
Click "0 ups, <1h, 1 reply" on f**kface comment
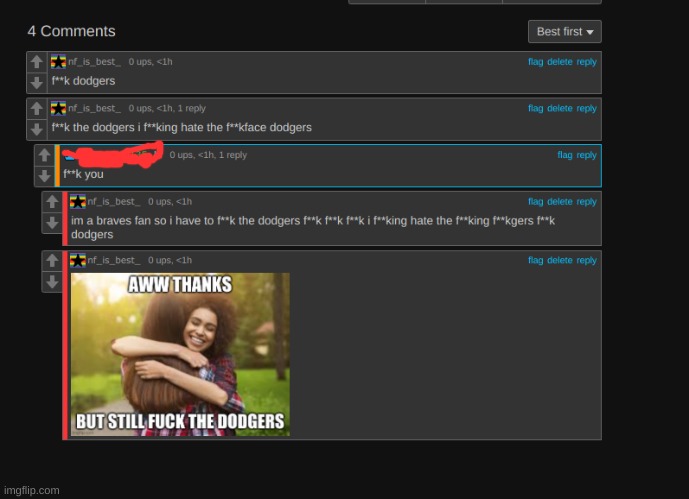(167, 108)
